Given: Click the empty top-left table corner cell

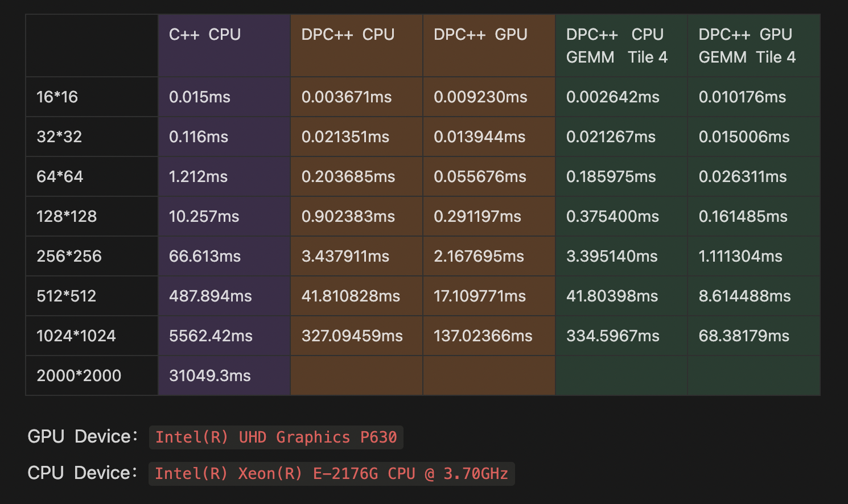Looking at the screenshot, I should [x=91, y=46].
